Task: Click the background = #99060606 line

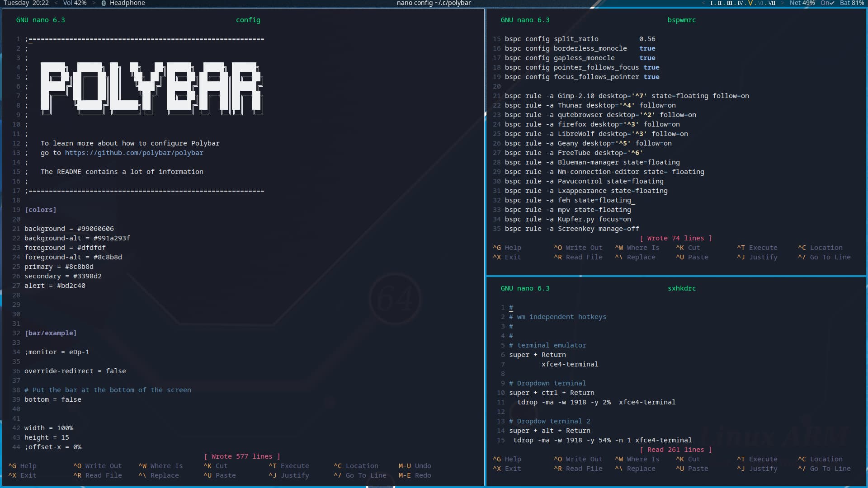Action: [x=69, y=229]
